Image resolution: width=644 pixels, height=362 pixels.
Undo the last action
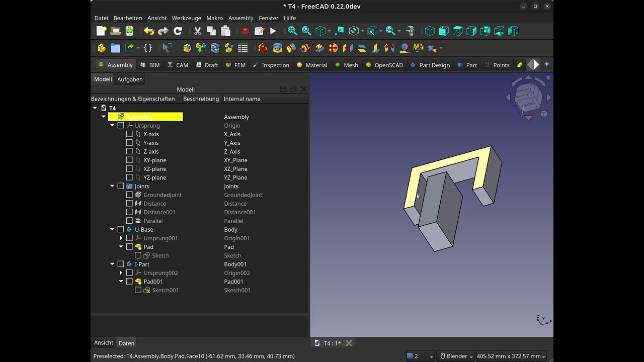click(x=149, y=31)
